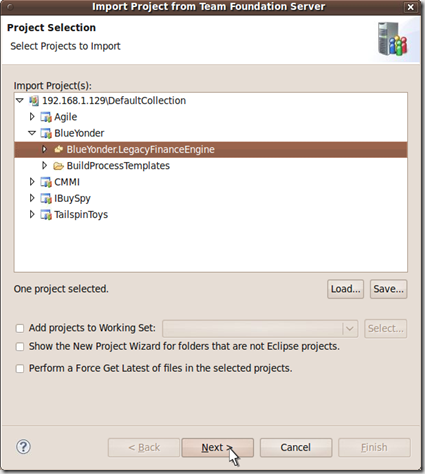425x474 pixels.
Task: Expand the Agile project node
Action: [32, 117]
